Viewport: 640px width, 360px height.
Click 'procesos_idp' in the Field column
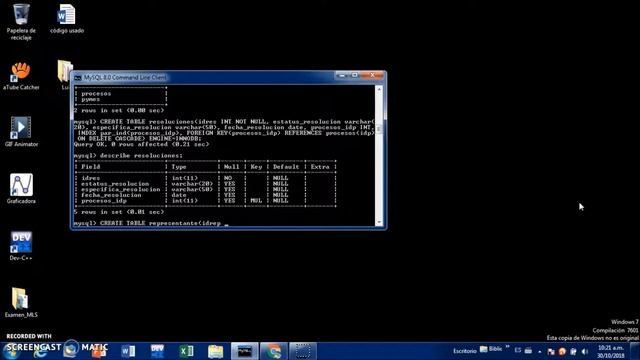[x=104, y=201]
